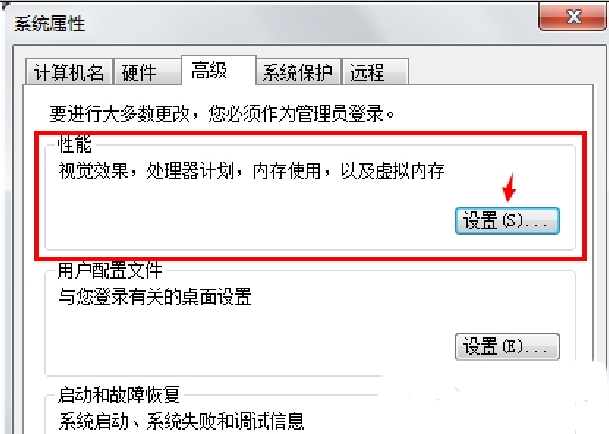The height and width of the screenshot is (434, 609).
Task: Click the red highlight box border
Action: tap(311, 133)
